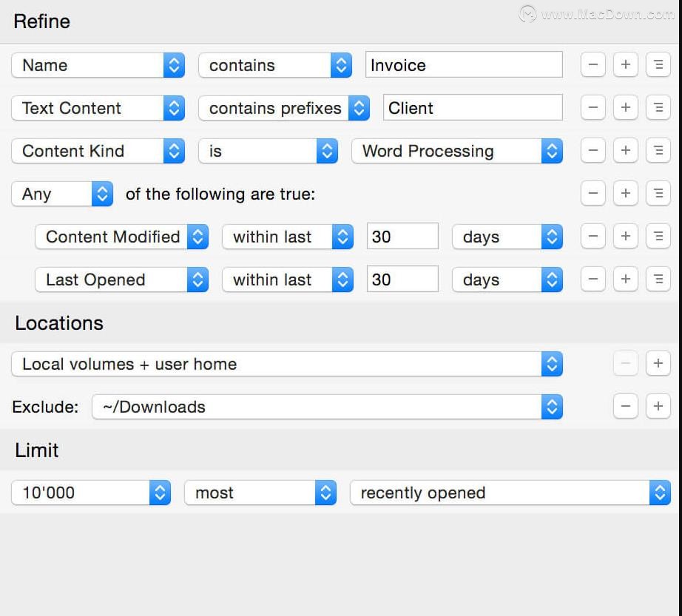
Task: Open the Name attribute dropdown
Action: coord(98,65)
